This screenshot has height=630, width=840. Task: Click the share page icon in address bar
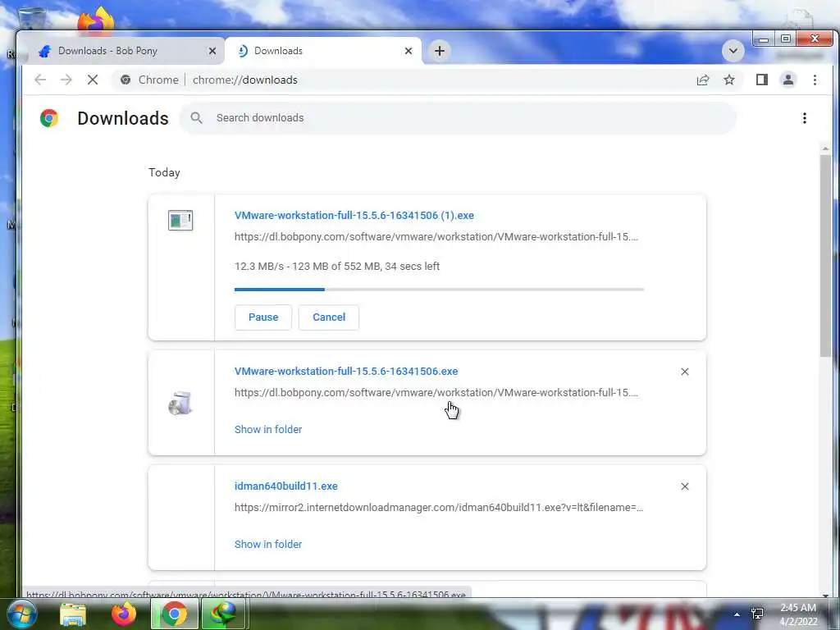pyautogui.click(x=703, y=80)
